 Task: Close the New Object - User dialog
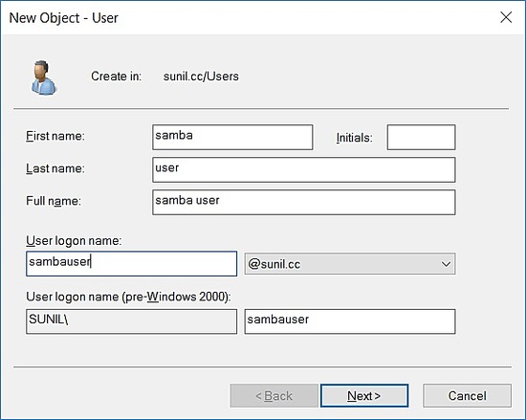coord(506,17)
